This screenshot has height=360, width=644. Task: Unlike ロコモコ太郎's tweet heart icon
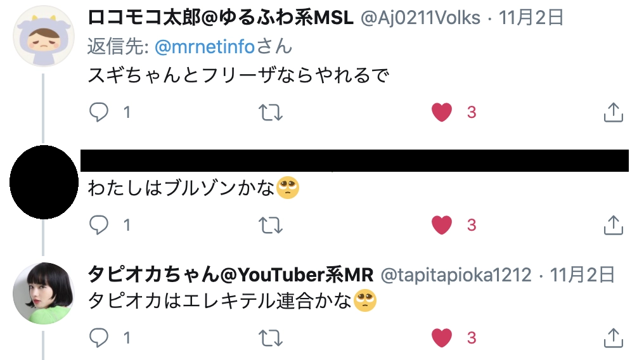click(442, 112)
